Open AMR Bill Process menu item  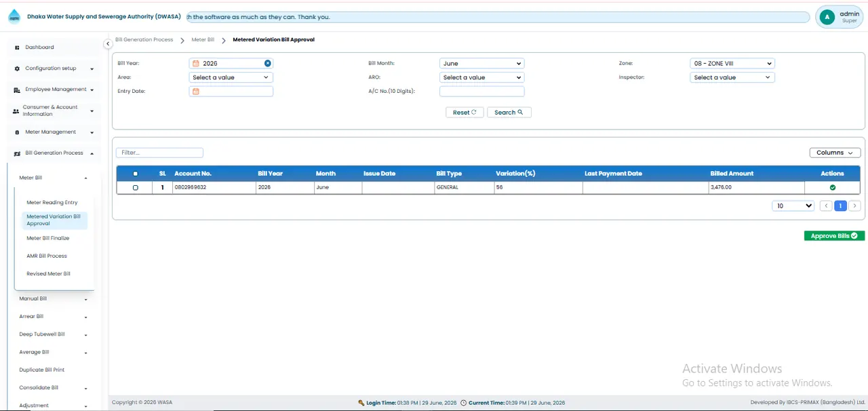pos(47,256)
